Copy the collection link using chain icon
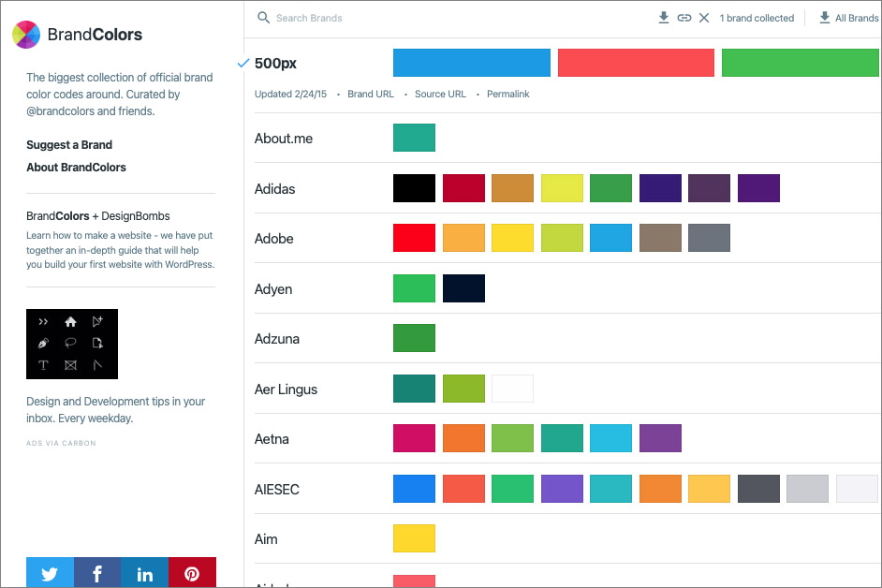 (684, 18)
